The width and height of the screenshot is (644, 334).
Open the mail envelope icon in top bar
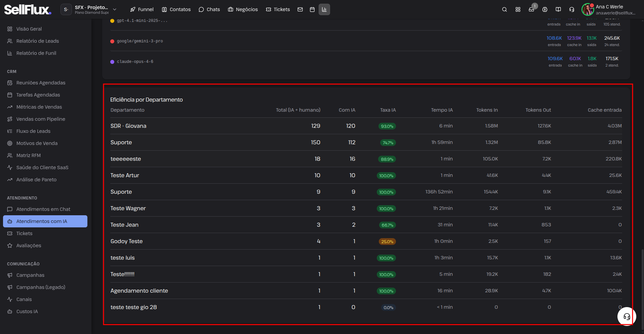pos(300,9)
